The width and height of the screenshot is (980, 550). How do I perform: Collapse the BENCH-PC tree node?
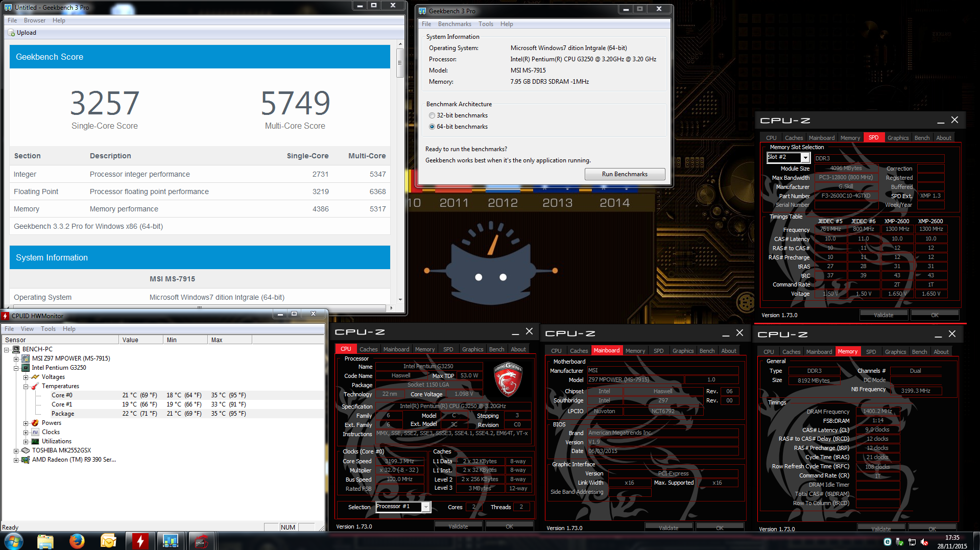click(7, 350)
